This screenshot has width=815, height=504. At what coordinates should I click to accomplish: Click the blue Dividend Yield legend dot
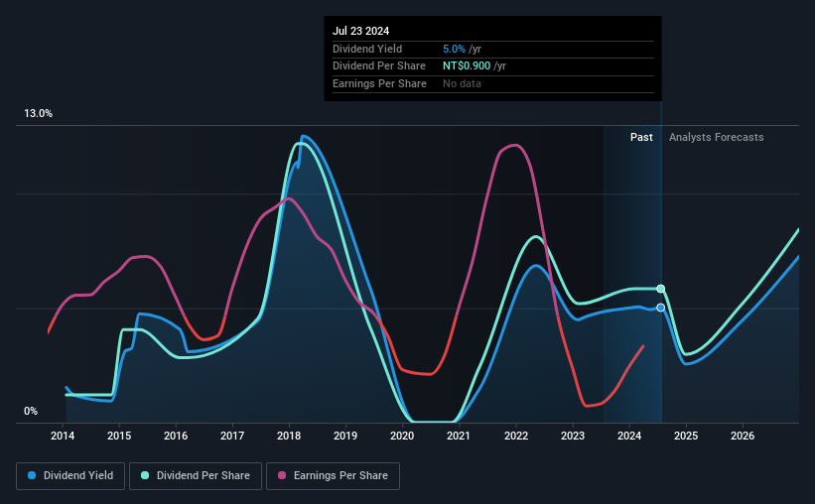(32, 475)
